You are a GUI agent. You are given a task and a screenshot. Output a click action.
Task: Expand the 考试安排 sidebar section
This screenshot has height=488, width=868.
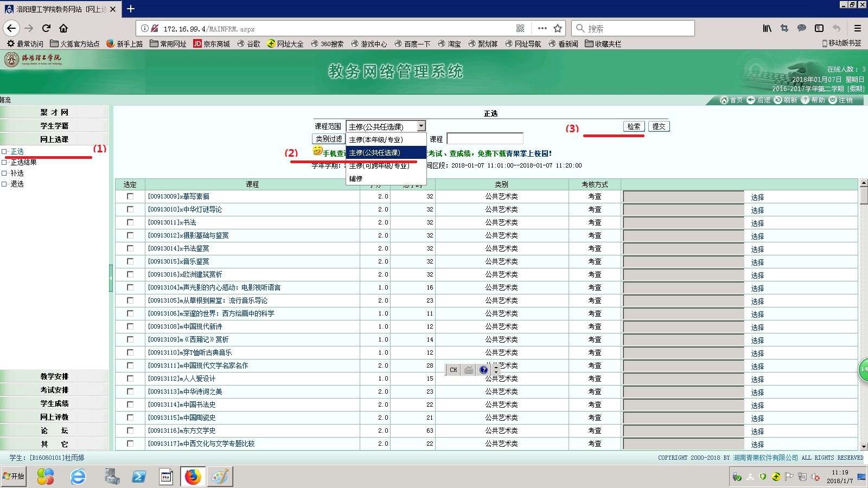pos(54,390)
